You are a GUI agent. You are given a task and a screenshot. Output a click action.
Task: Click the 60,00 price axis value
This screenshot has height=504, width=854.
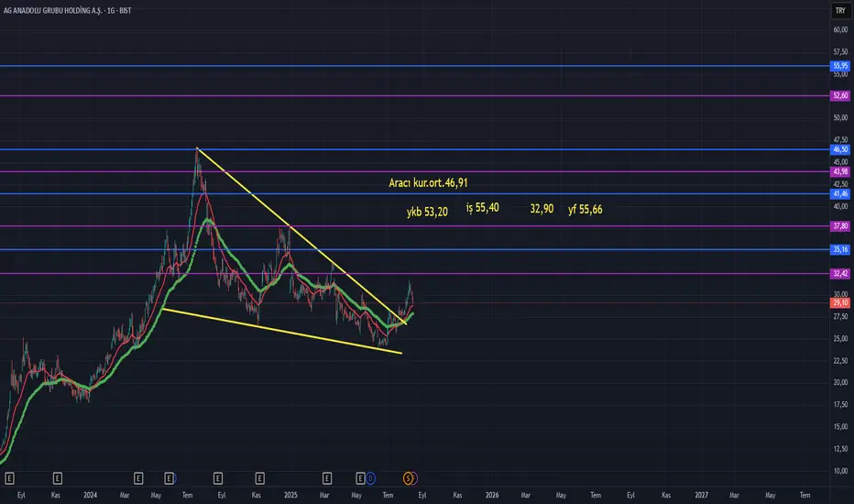pyautogui.click(x=840, y=30)
